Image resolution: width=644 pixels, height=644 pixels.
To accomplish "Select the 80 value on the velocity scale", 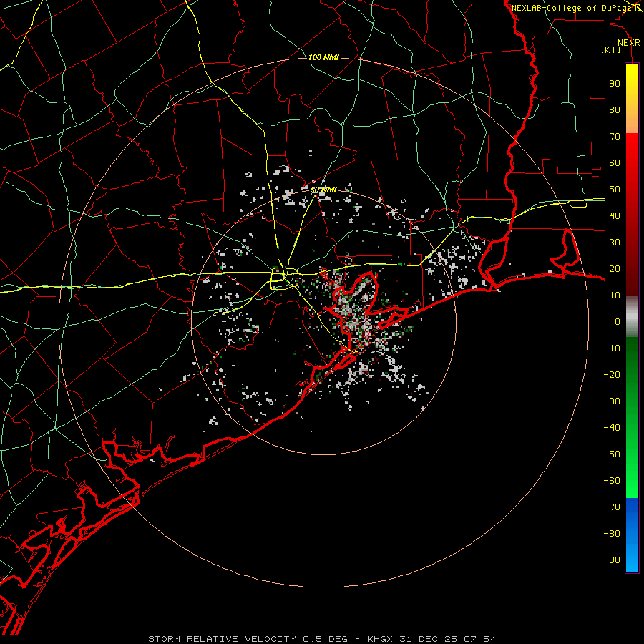I will pos(615,109).
